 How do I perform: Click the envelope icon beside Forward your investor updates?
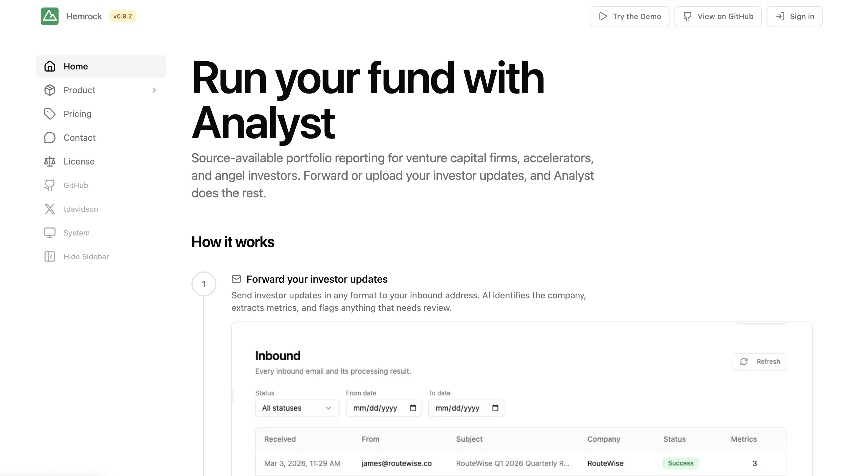pyautogui.click(x=236, y=279)
